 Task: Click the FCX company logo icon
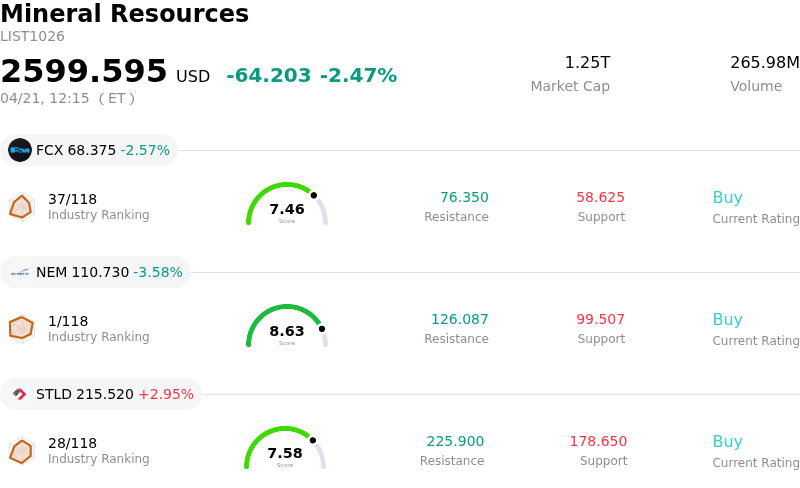[20, 150]
